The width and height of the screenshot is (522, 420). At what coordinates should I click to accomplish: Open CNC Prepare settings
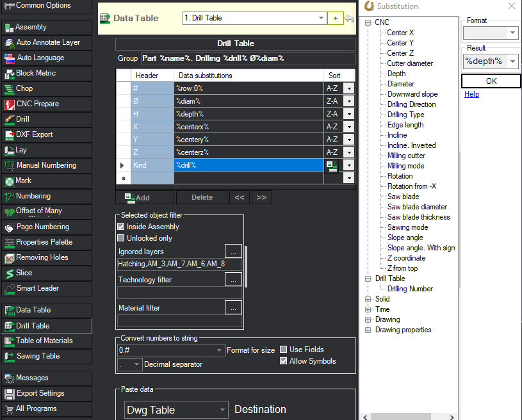point(47,104)
